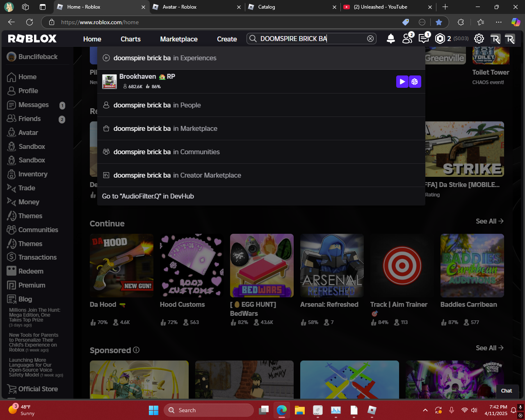Search doomspire brick ba in Marketplace
The height and width of the screenshot is (420, 525).
(x=261, y=128)
